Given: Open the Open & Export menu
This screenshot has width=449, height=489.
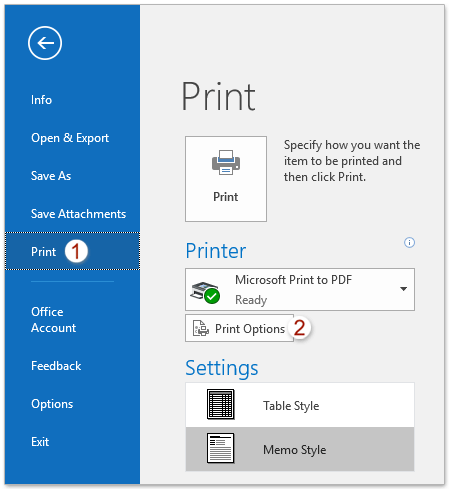Looking at the screenshot, I should [70, 138].
